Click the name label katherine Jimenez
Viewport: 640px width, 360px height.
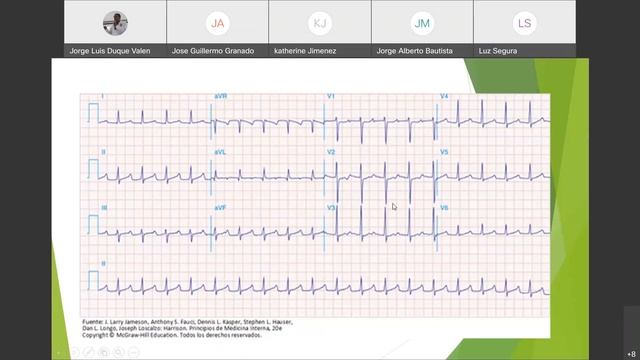pyautogui.click(x=305, y=51)
